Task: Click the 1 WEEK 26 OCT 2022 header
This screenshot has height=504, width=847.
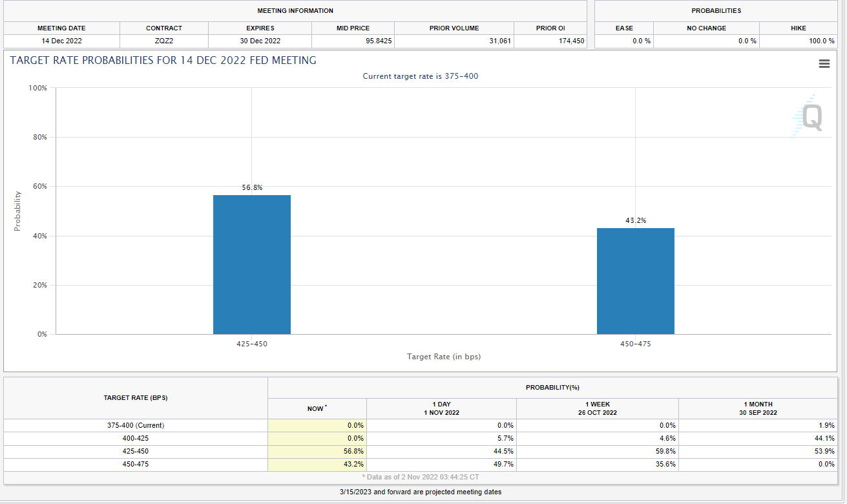Action: [598, 408]
